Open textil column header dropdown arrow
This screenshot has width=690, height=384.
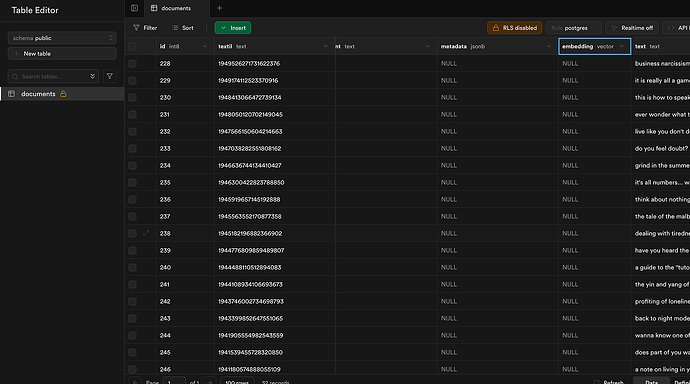point(325,46)
